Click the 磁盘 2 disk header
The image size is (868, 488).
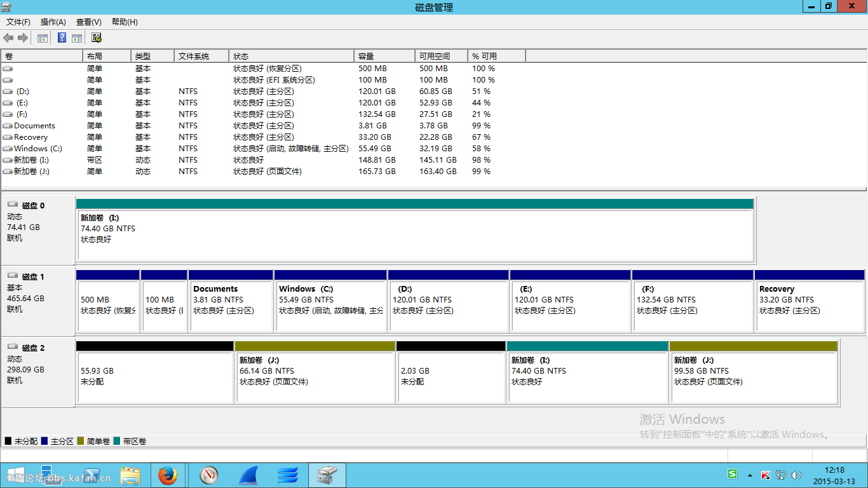37,372
